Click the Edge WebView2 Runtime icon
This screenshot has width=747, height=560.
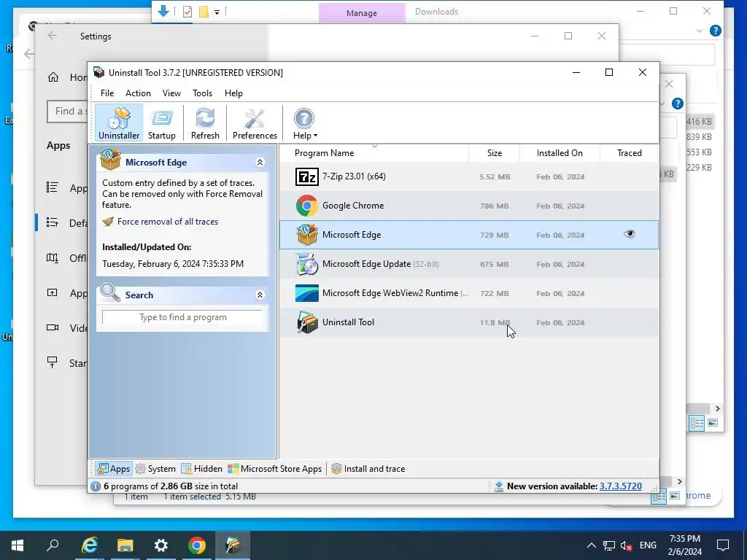(307, 293)
